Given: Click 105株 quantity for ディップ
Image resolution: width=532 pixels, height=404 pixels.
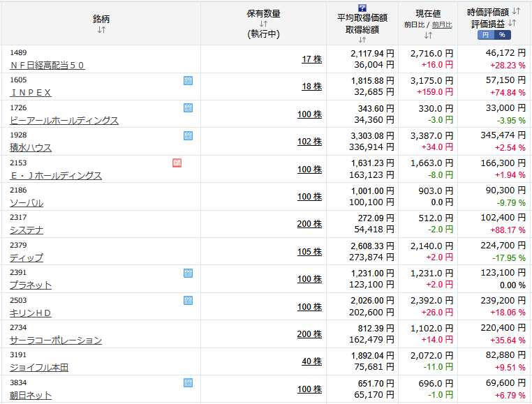Looking at the screenshot, I should 309,252.
